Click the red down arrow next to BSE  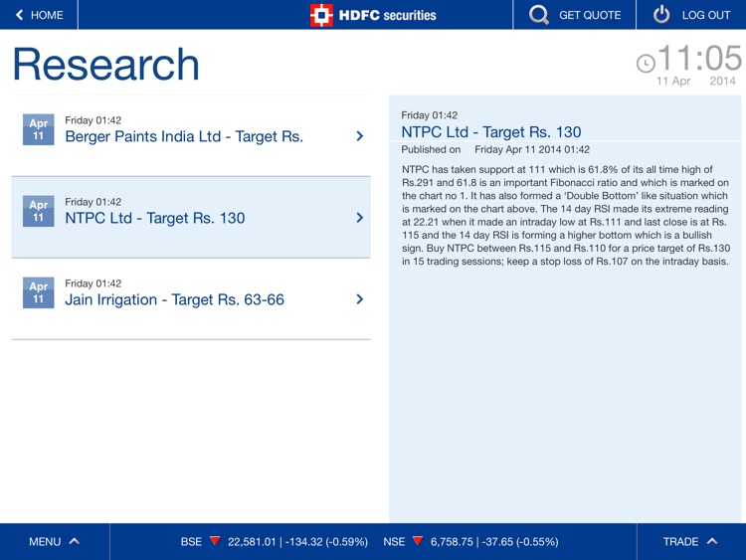click(x=215, y=541)
